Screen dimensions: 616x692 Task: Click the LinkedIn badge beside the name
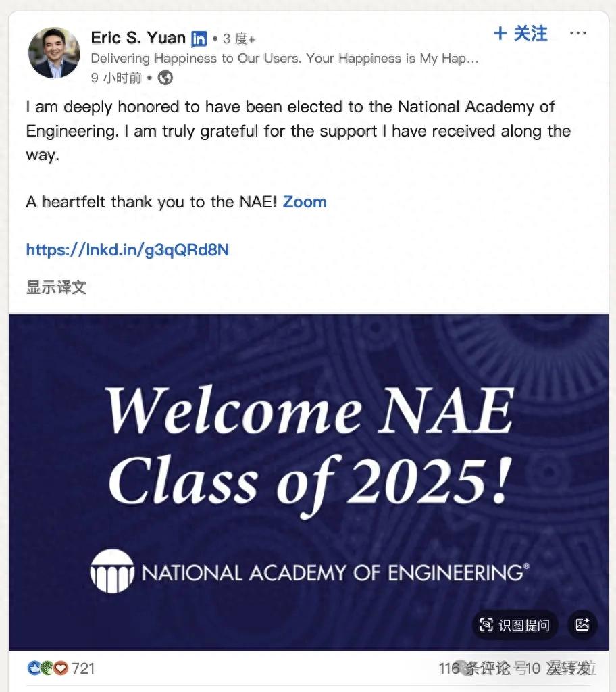tap(199, 39)
